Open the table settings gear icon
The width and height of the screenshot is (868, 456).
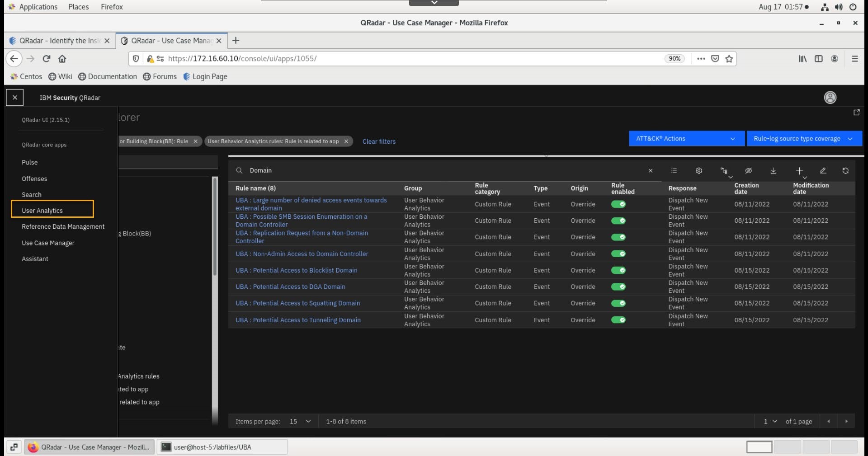698,171
